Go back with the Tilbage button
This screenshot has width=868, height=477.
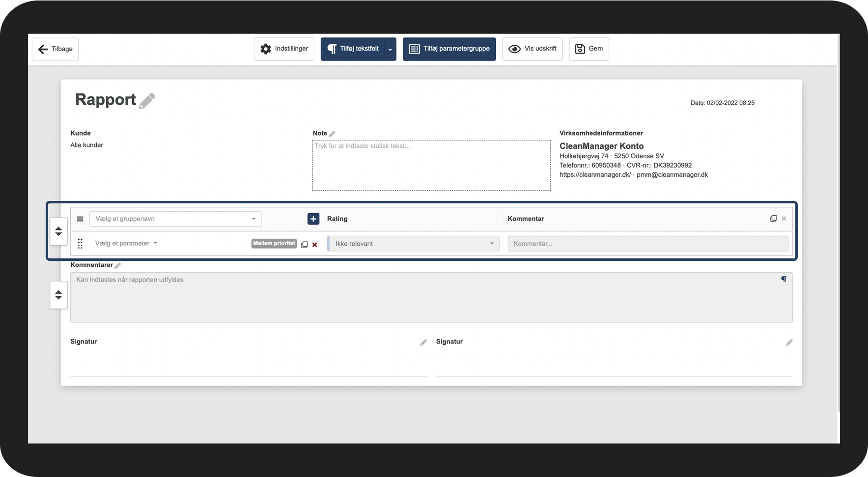point(55,49)
